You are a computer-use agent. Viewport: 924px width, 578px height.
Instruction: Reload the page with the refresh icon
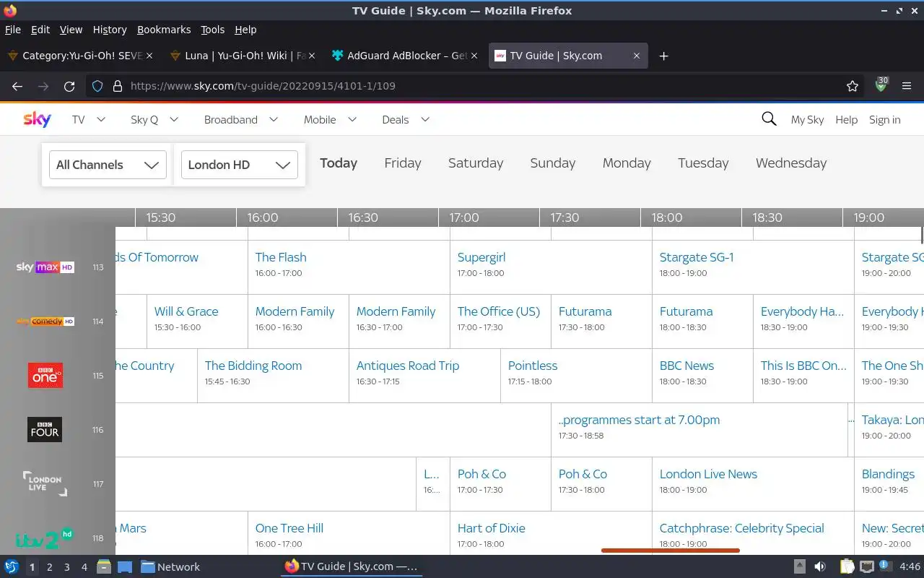click(x=69, y=86)
